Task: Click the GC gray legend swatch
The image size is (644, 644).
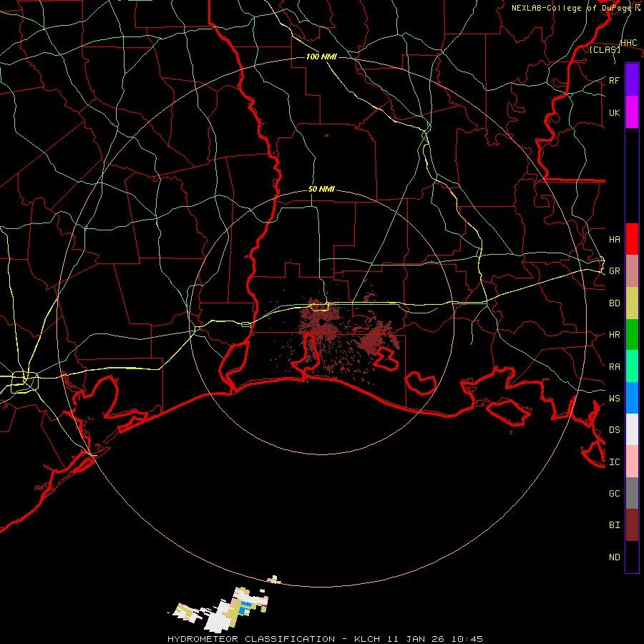Action: coord(632,493)
